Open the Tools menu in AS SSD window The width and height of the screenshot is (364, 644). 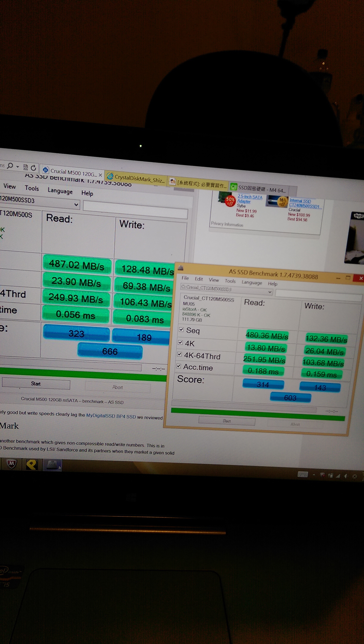pyautogui.click(x=230, y=281)
